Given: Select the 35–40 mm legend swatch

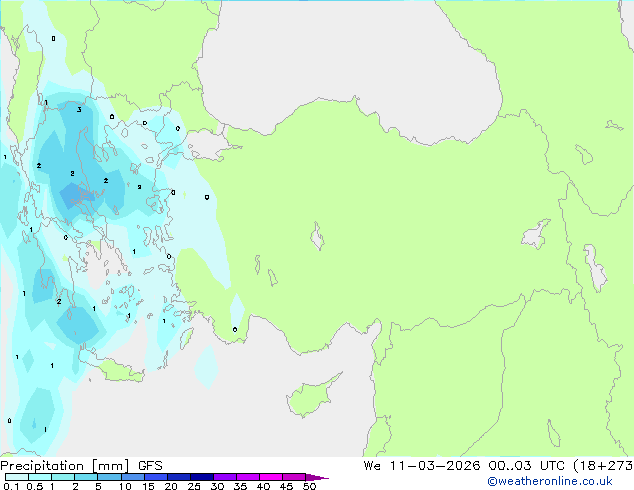Looking at the screenshot, I should [247, 477].
